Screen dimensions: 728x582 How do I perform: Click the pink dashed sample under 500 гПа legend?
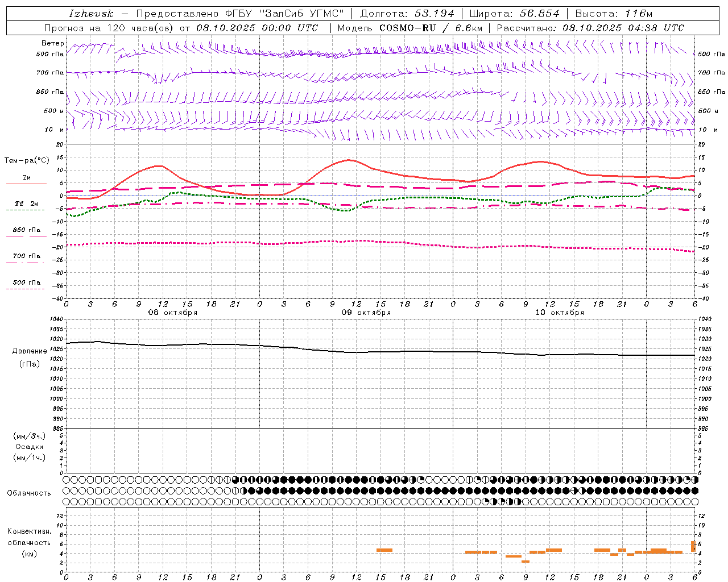click(x=26, y=289)
